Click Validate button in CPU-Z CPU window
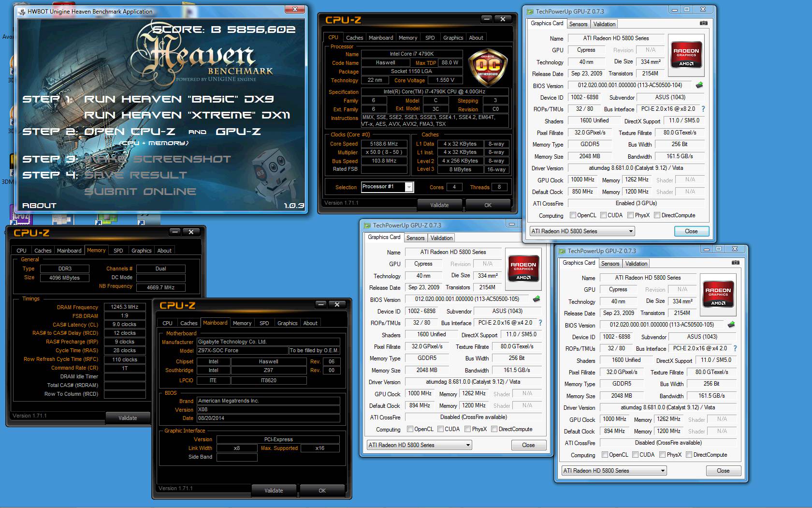 (439, 205)
